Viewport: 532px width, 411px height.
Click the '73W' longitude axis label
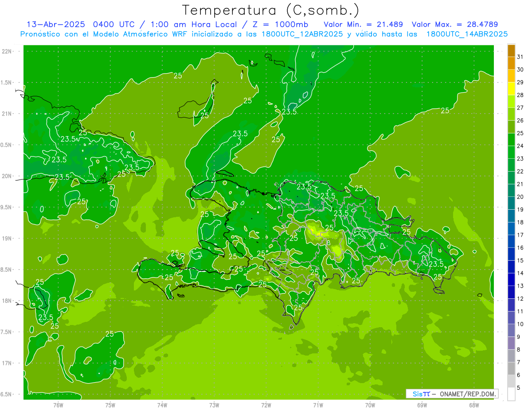[214, 405]
